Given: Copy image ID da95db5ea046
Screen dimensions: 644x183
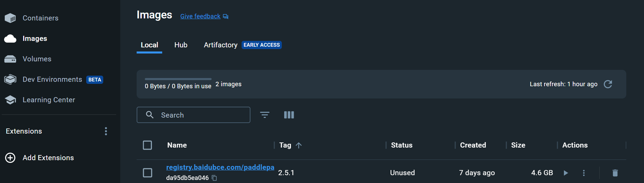Looking at the screenshot, I should pyautogui.click(x=214, y=178).
